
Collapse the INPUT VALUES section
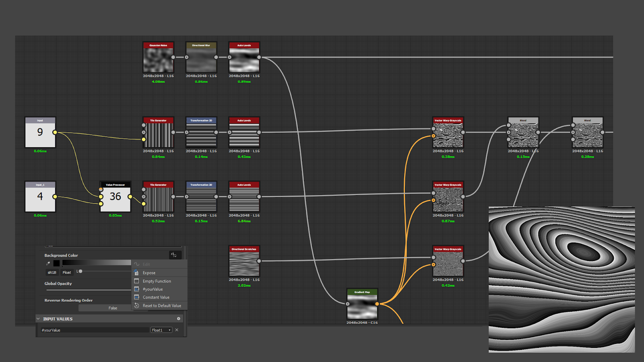click(x=39, y=319)
